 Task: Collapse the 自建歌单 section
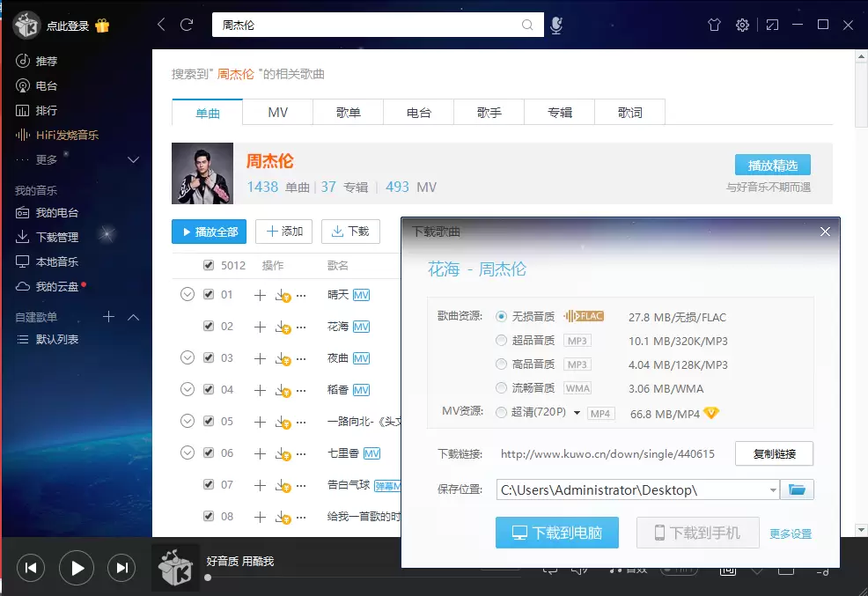click(x=134, y=317)
